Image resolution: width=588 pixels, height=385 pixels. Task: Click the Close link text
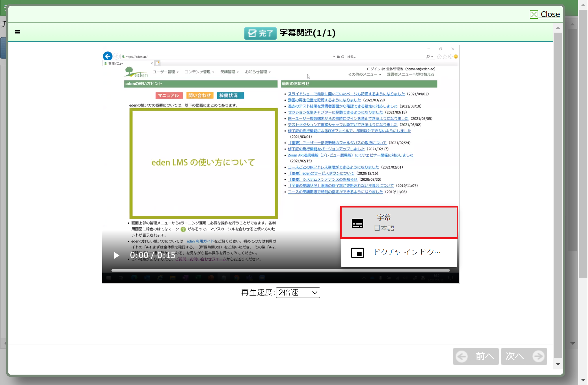550,14
